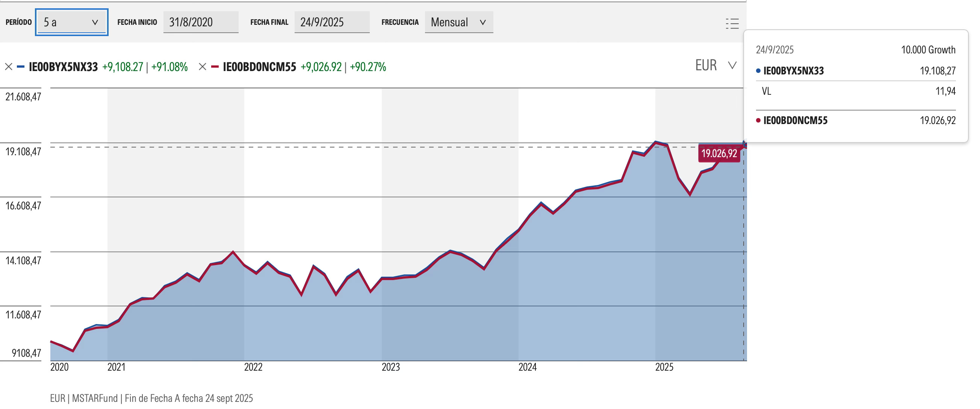
Task: Click the blue dot in tooltip for IE00BYX5NX33
Action: pyautogui.click(x=758, y=71)
